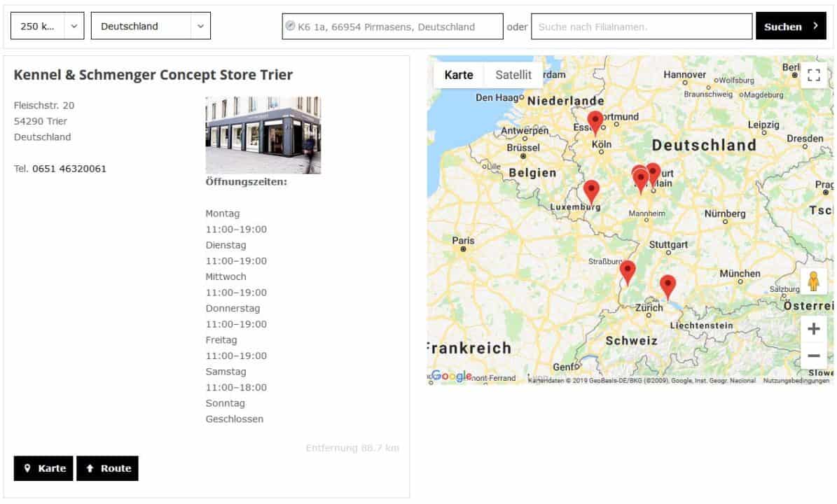Select the map marker near Straßburg
Screen dimensions: 837x504
[628, 273]
